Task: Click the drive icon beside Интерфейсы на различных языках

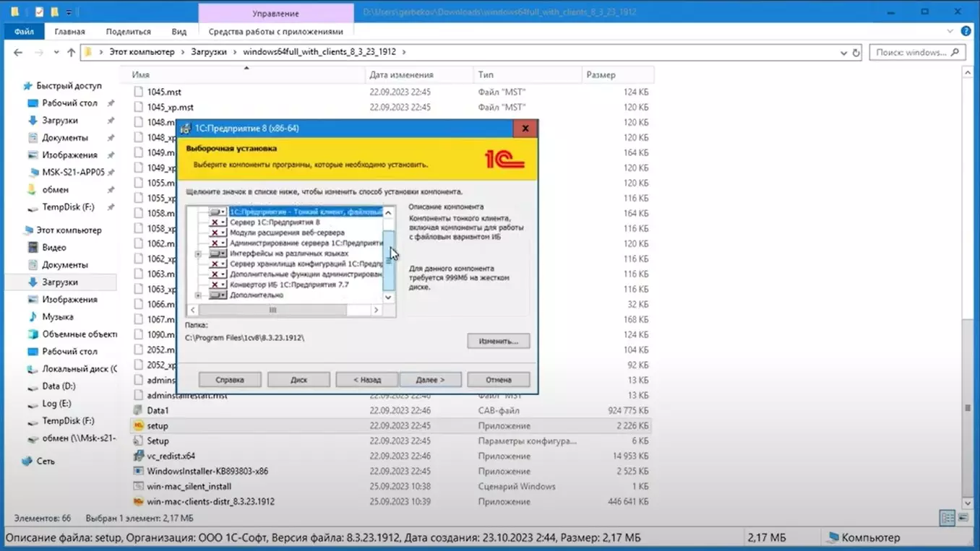Action: [218, 253]
